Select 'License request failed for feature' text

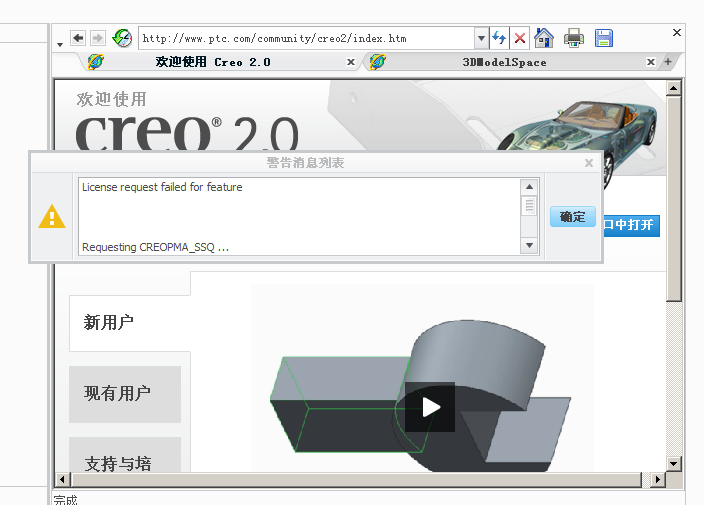pyautogui.click(x=162, y=187)
